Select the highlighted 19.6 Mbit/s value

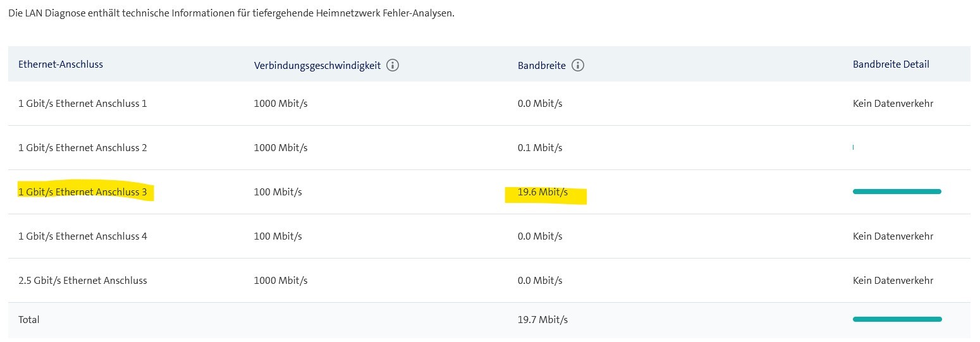(542, 192)
